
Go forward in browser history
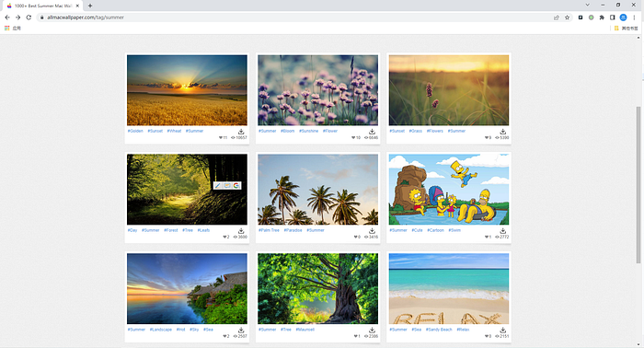pyautogui.click(x=17, y=17)
